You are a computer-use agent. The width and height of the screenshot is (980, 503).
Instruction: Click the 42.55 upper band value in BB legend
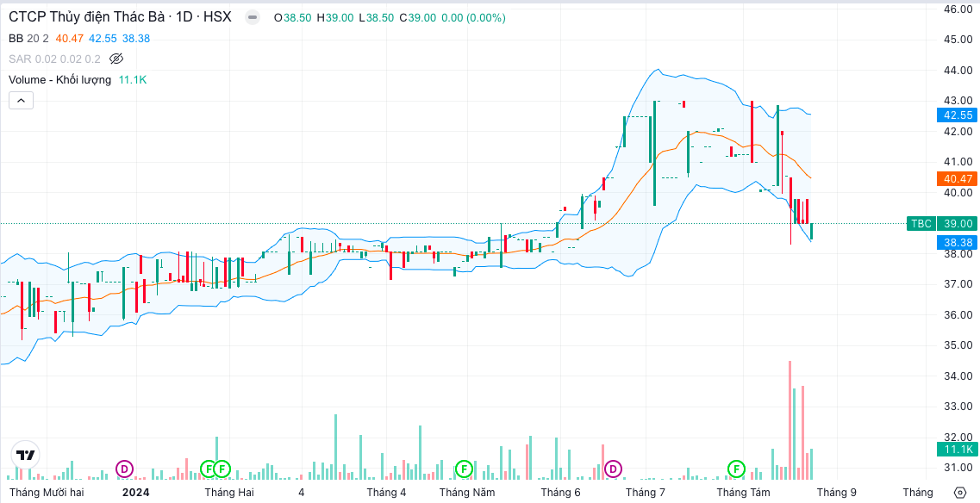[x=103, y=39]
